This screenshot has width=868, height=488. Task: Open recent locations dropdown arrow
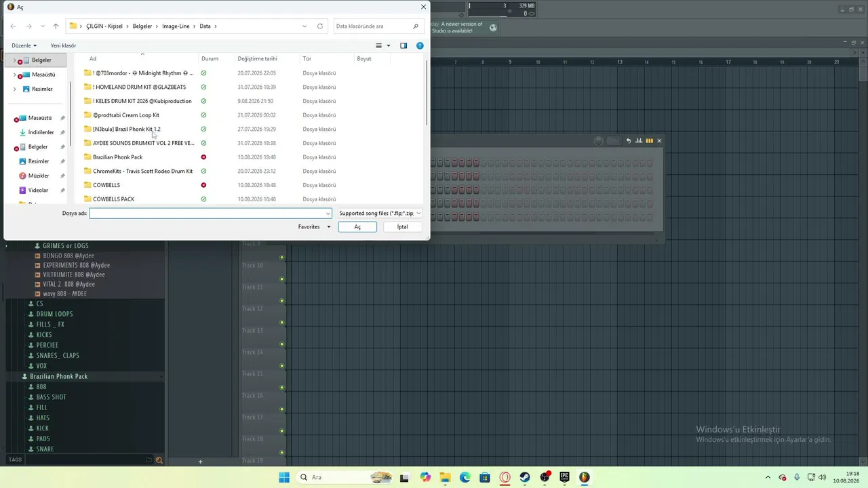coord(42,26)
